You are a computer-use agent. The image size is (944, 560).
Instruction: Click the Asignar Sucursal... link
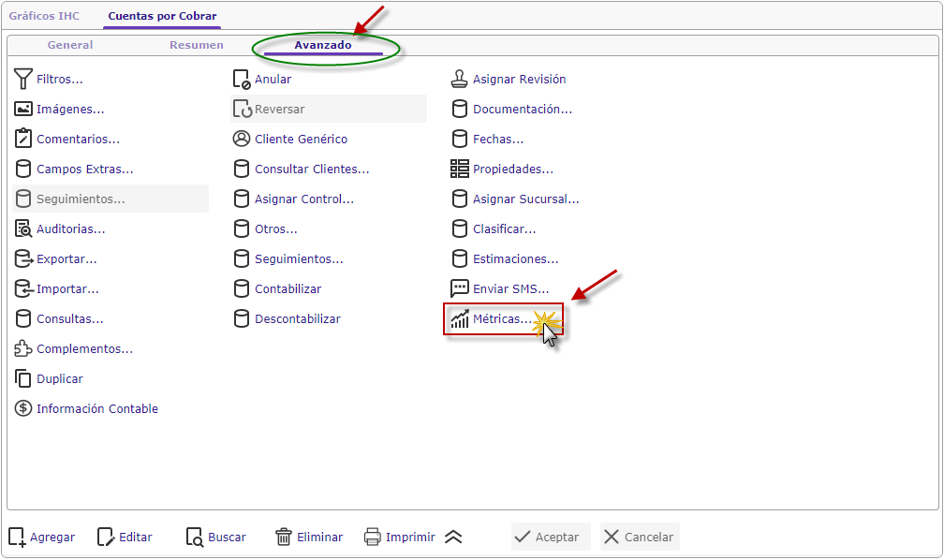(x=525, y=199)
